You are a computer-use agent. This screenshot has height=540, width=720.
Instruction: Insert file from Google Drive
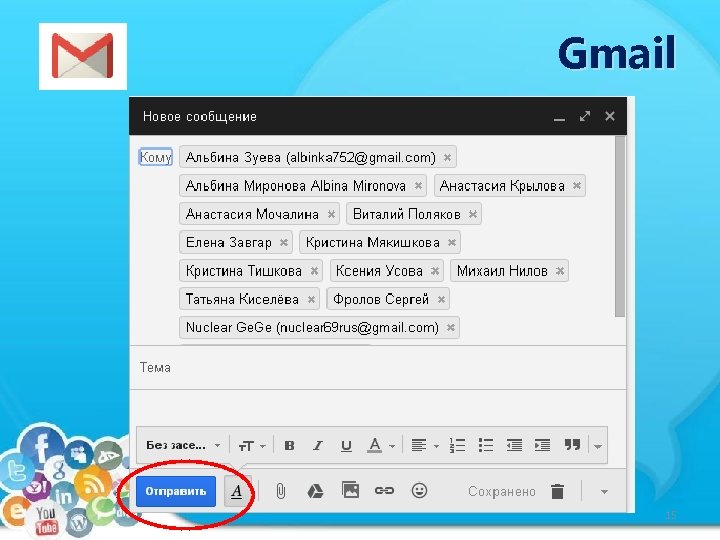[x=315, y=491]
